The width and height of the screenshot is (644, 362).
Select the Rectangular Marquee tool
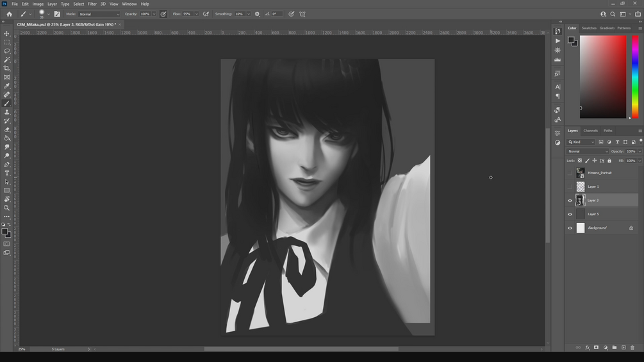pyautogui.click(x=6, y=42)
